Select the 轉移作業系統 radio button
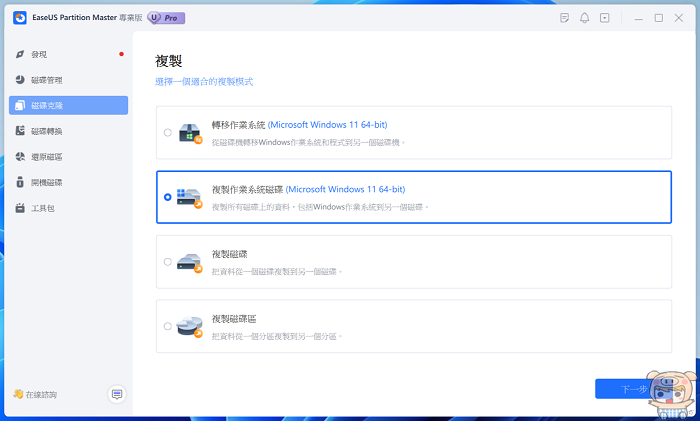Screen dimensions: 700x421 (x=167, y=132)
